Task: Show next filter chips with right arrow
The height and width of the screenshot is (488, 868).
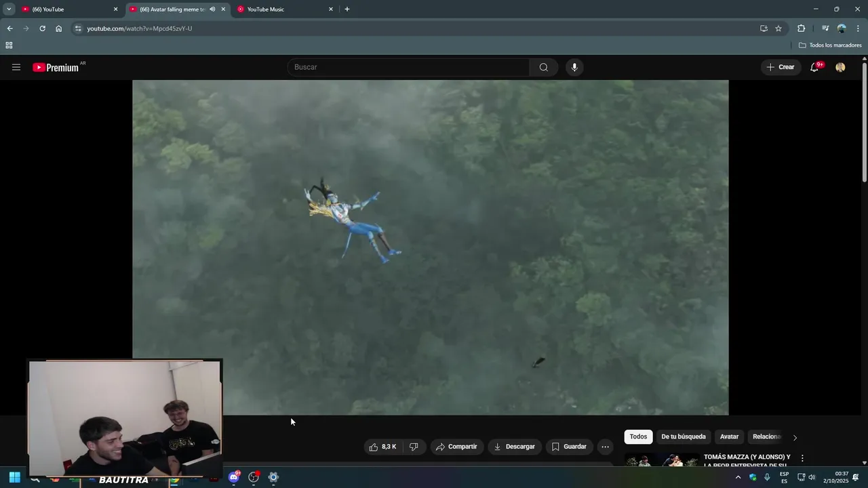Action: point(795,437)
